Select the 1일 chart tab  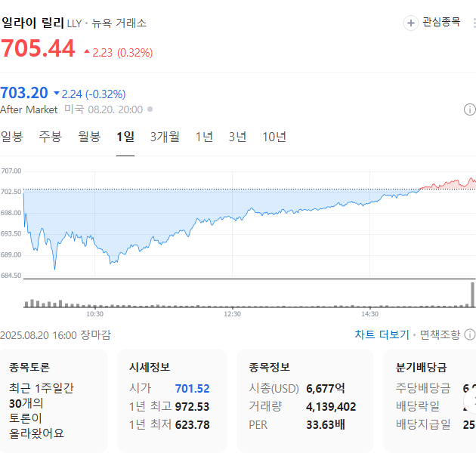coord(125,137)
